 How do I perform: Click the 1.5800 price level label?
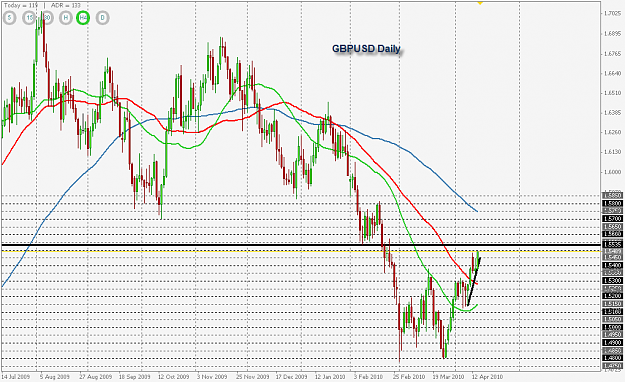(612, 203)
